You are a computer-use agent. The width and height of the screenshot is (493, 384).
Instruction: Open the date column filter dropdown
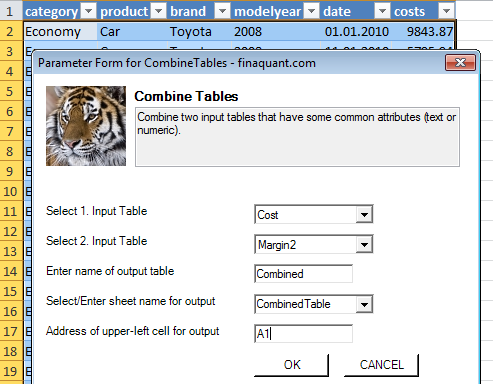(382, 12)
